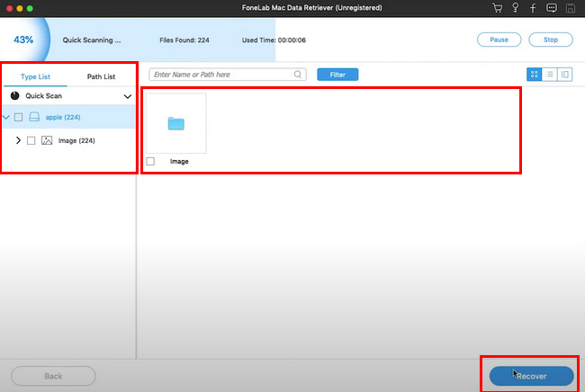Open the feedback chat bubble icon

click(552, 8)
